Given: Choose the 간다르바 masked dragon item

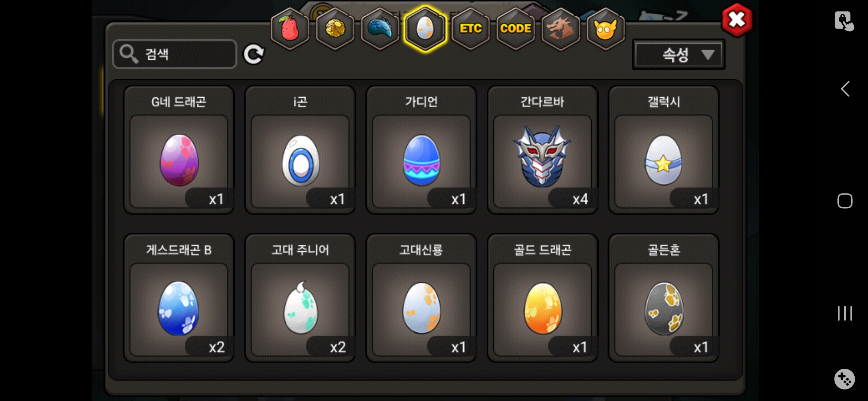Looking at the screenshot, I should click(543, 150).
